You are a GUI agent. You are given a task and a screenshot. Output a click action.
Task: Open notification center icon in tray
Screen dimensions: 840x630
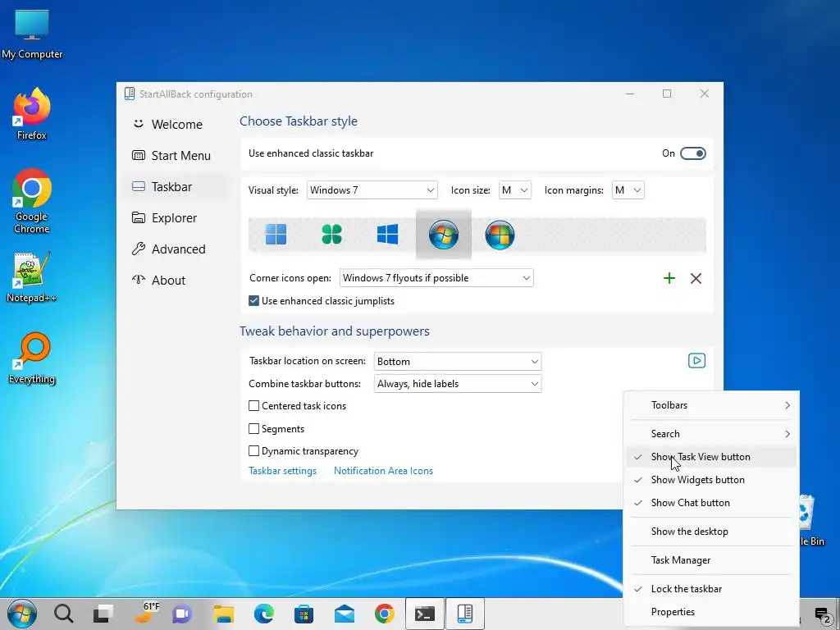click(x=822, y=614)
